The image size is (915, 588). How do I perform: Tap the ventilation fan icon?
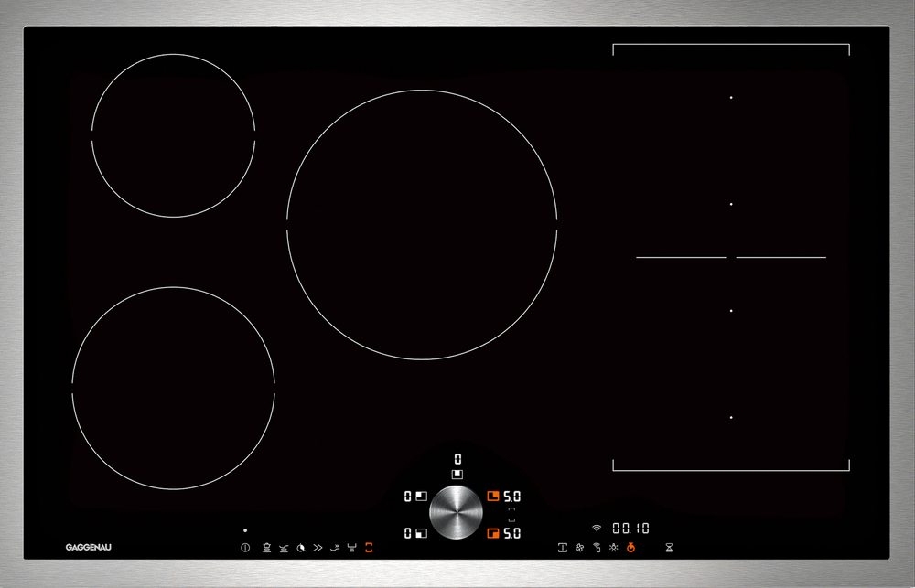(x=579, y=548)
